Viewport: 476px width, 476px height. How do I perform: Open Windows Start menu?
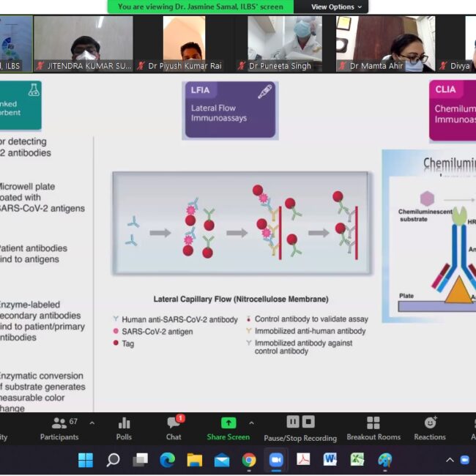tap(86, 460)
